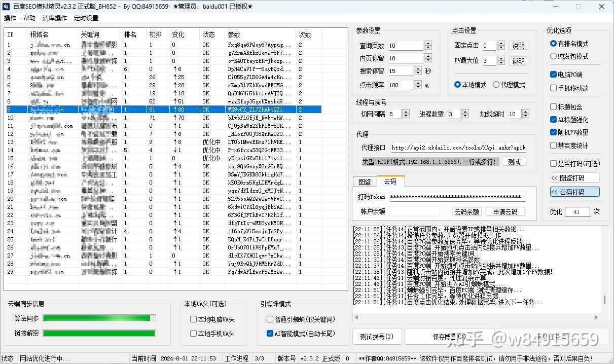Click the 测试 proxy button
The height and width of the screenshot is (364, 614).
coord(514,162)
